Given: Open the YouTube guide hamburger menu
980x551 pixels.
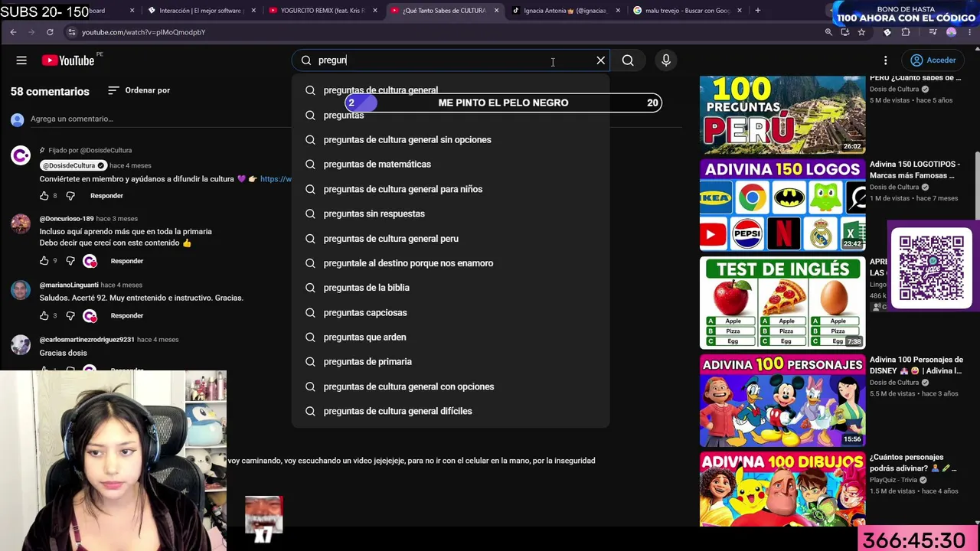Looking at the screenshot, I should click(21, 60).
